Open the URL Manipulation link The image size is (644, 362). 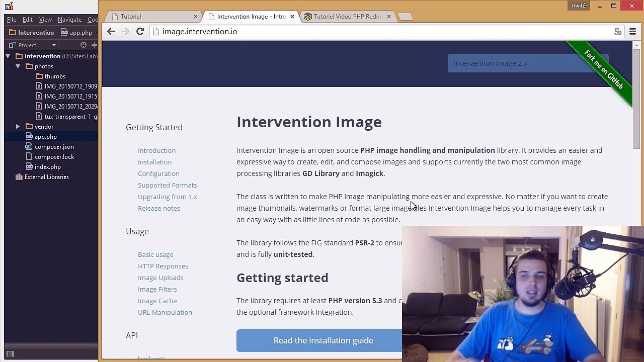click(x=165, y=312)
